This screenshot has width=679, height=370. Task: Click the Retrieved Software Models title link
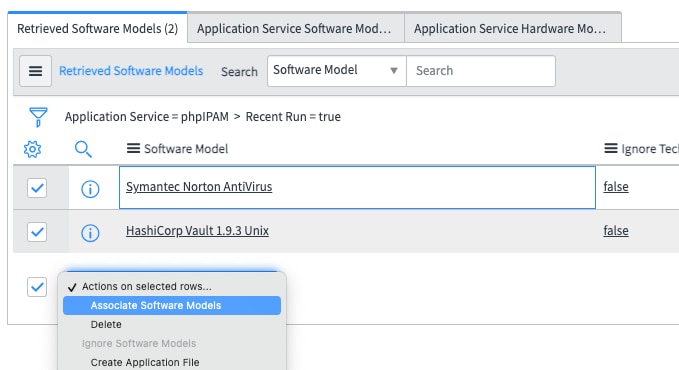pyautogui.click(x=131, y=71)
